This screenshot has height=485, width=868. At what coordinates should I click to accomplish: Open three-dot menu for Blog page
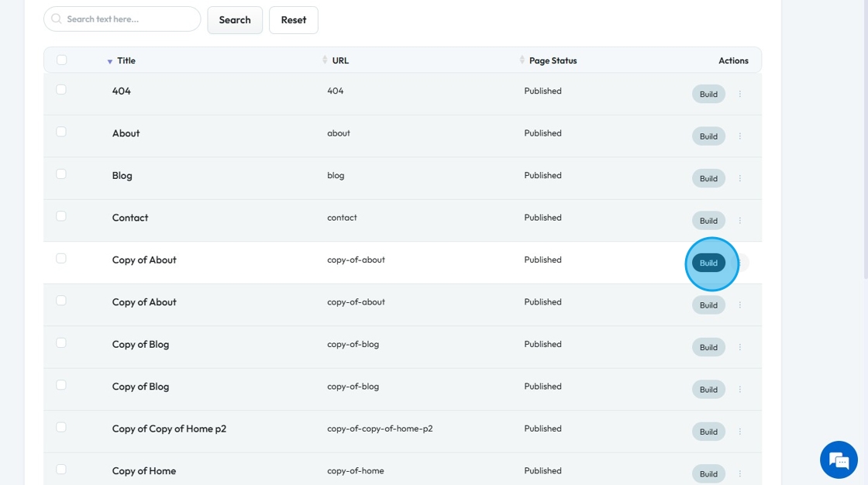(740, 179)
